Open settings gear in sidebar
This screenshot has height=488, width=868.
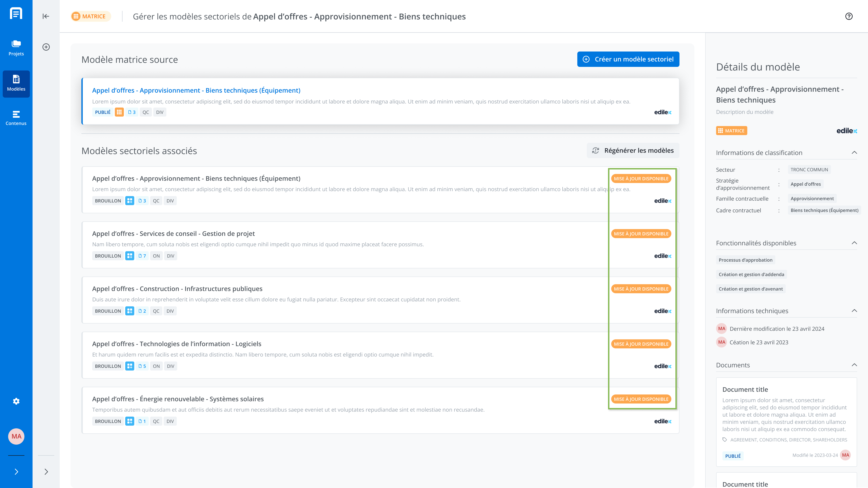click(x=16, y=401)
